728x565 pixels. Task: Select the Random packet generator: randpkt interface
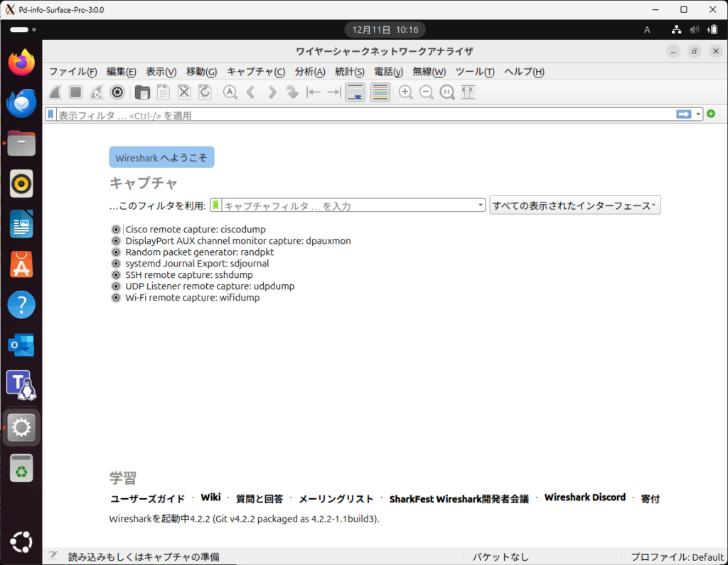tap(199, 252)
